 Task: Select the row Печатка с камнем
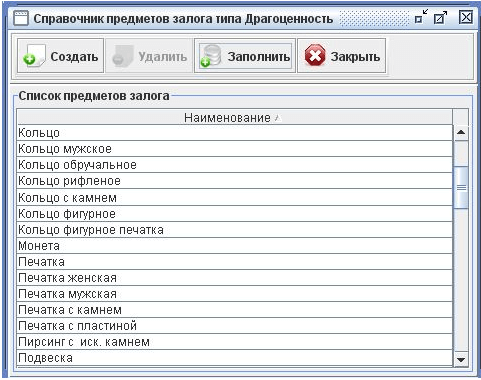[235, 310]
